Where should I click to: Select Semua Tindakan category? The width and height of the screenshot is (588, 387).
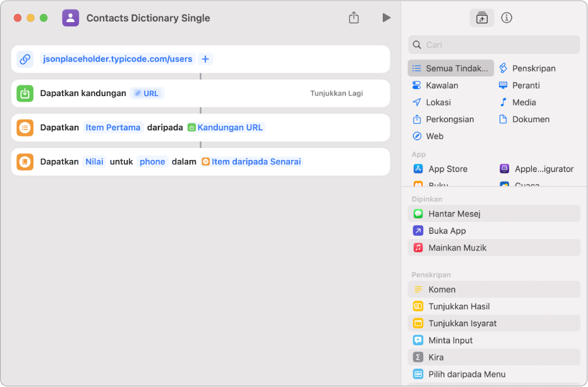451,68
